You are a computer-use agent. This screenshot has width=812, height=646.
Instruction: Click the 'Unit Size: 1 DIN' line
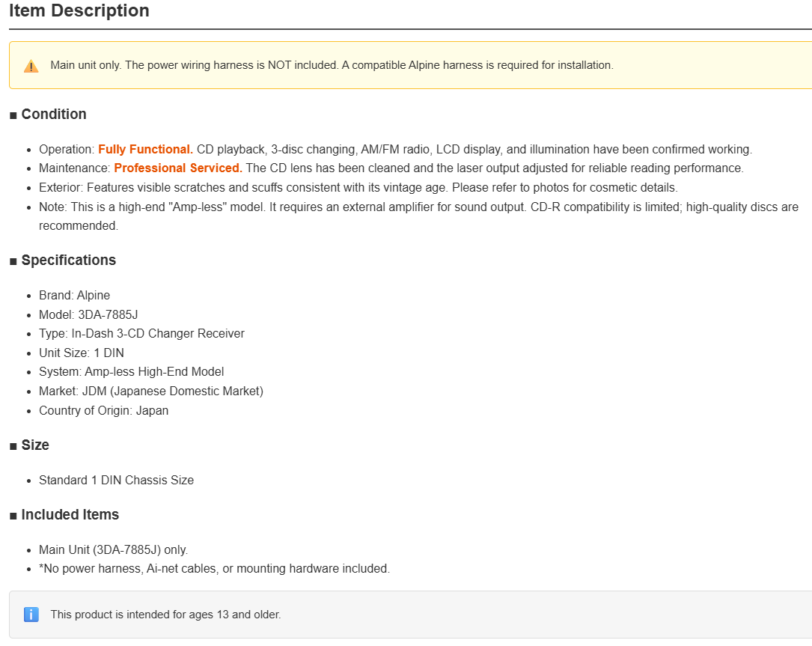82,353
